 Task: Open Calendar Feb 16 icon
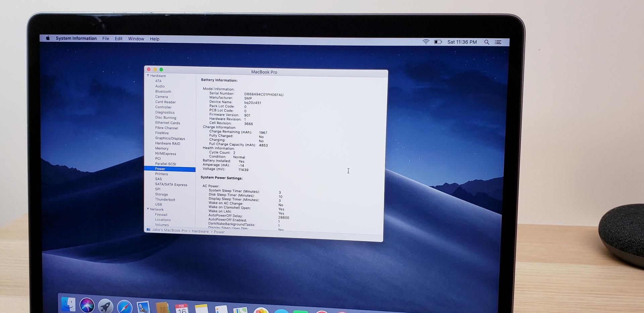tap(181, 308)
